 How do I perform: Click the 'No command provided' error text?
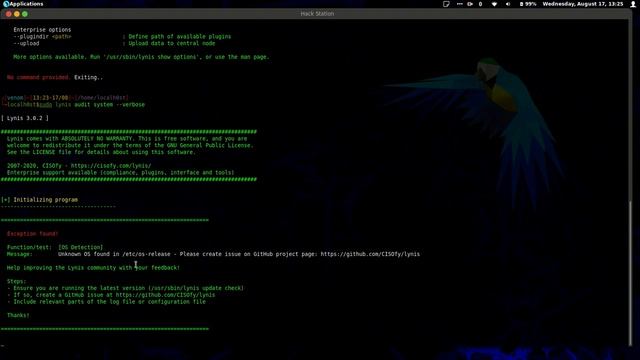tap(38, 77)
